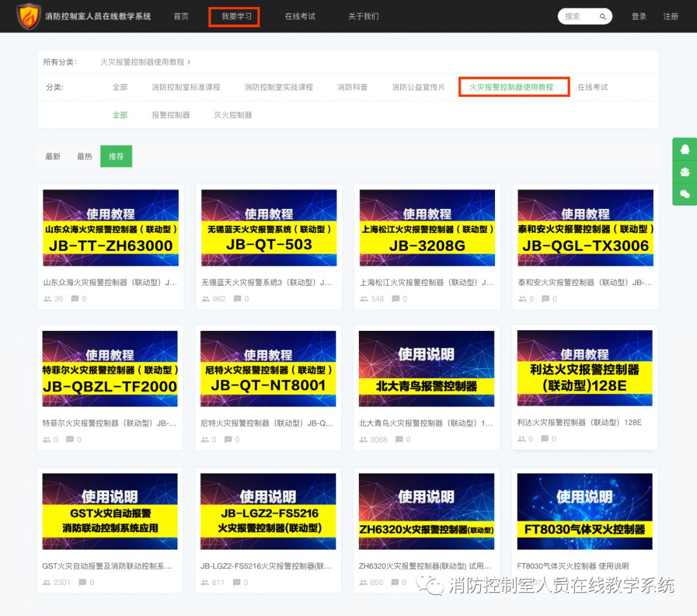Image resolution: width=697 pixels, height=616 pixels.
Task: Filter by 全部 in the 分类 row
Action: click(120, 87)
